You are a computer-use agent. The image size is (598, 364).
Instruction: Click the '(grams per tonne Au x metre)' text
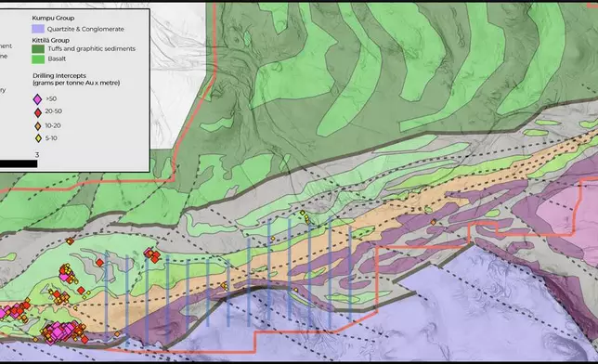coord(76,83)
